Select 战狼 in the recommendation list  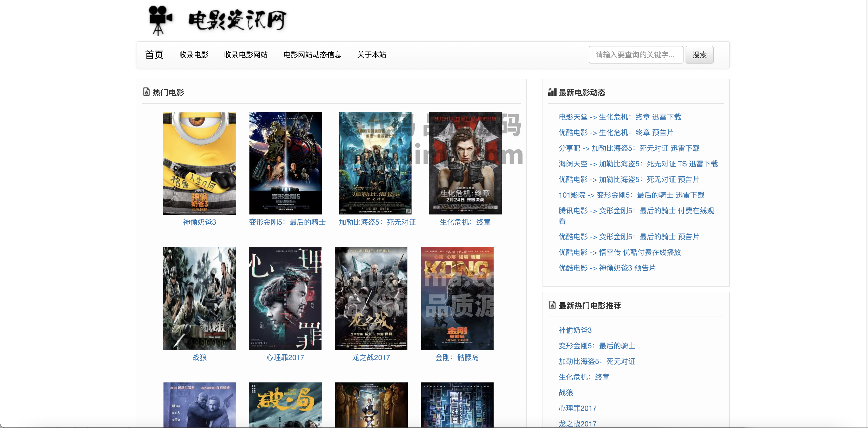point(566,393)
